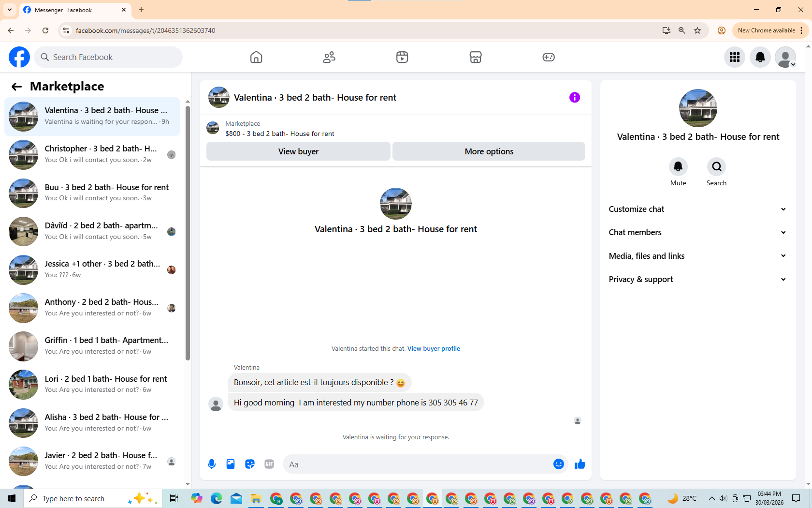Image resolution: width=812 pixels, height=508 pixels.
Task: Show hidden system tray icons chevron
Action: [x=711, y=498]
